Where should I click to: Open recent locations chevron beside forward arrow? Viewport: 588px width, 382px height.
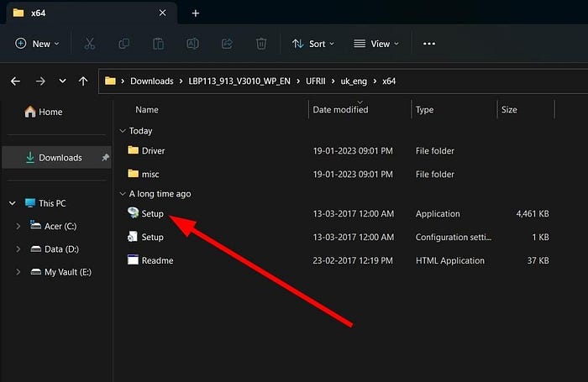click(x=62, y=81)
